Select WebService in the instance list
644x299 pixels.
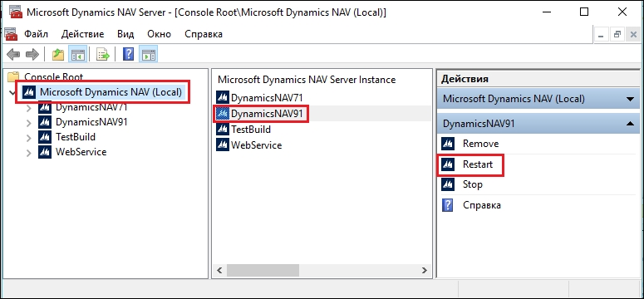256,145
